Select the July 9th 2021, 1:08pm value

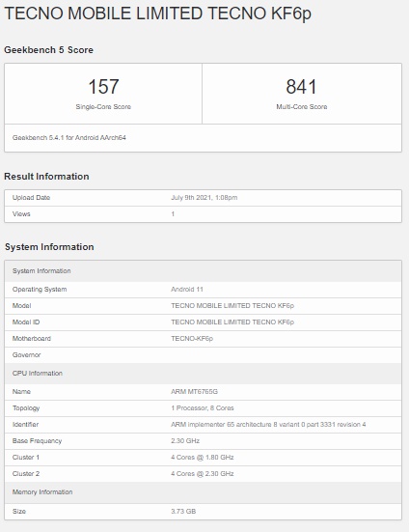click(204, 198)
